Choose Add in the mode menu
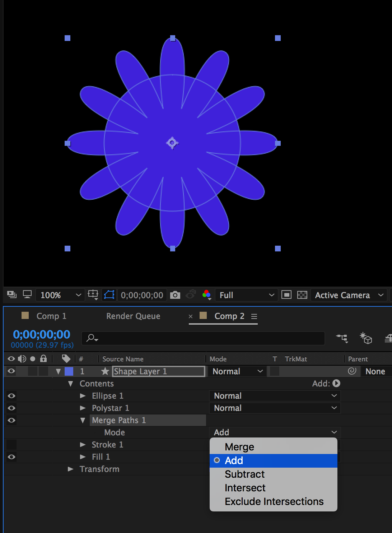 [274, 460]
